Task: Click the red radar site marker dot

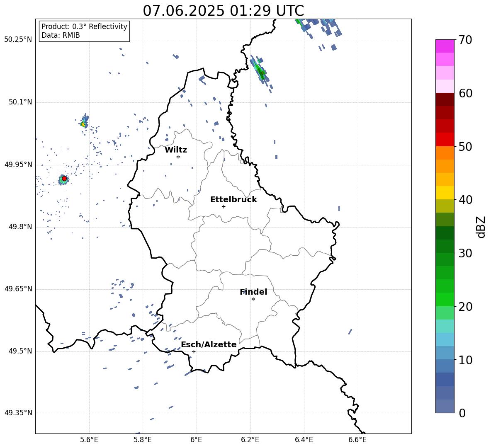Action: tap(64, 179)
